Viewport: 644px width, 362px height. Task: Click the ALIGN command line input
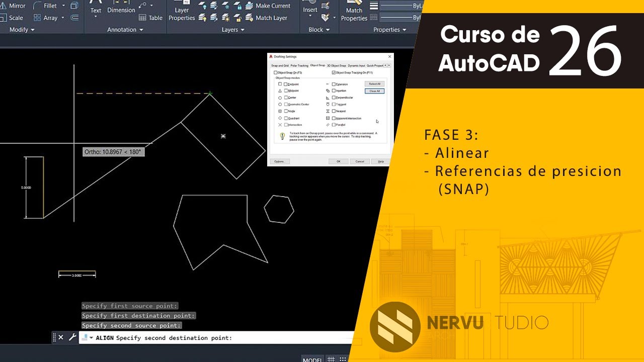pyautogui.click(x=216, y=338)
